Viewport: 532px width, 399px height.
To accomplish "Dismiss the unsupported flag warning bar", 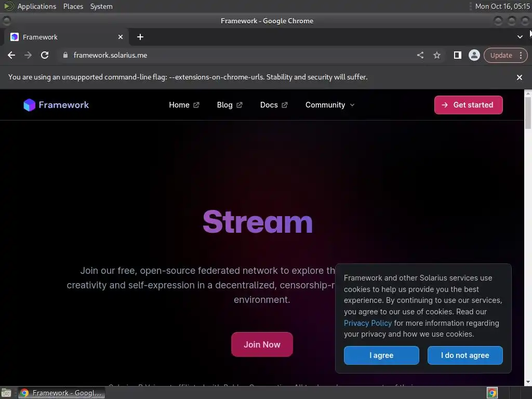I will pyautogui.click(x=519, y=77).
